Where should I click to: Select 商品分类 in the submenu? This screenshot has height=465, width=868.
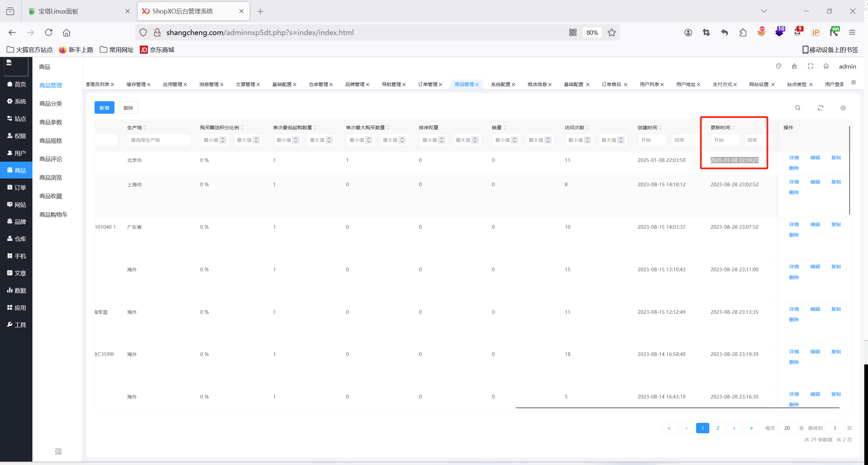(x=51, y=104)
